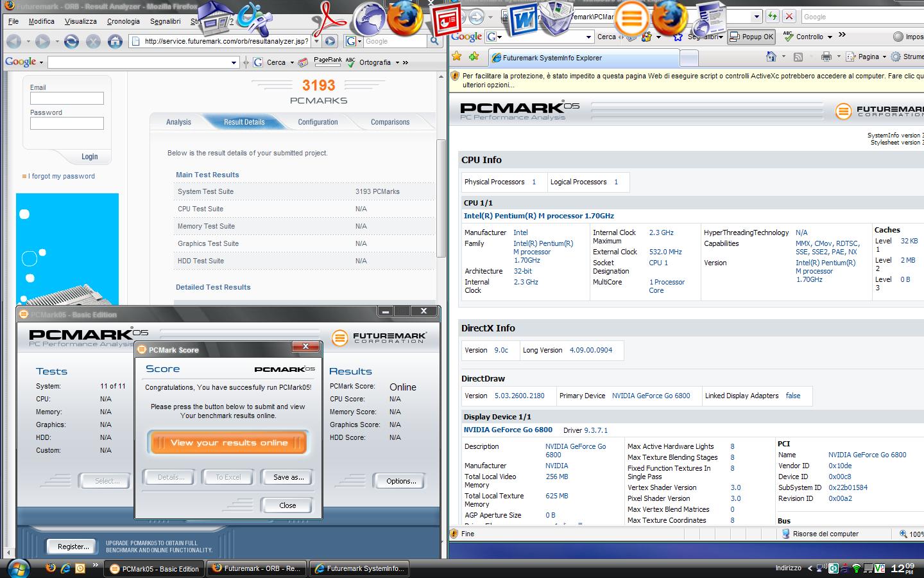Launch Internet Explorer from Quick Launch

pos(65,568)
